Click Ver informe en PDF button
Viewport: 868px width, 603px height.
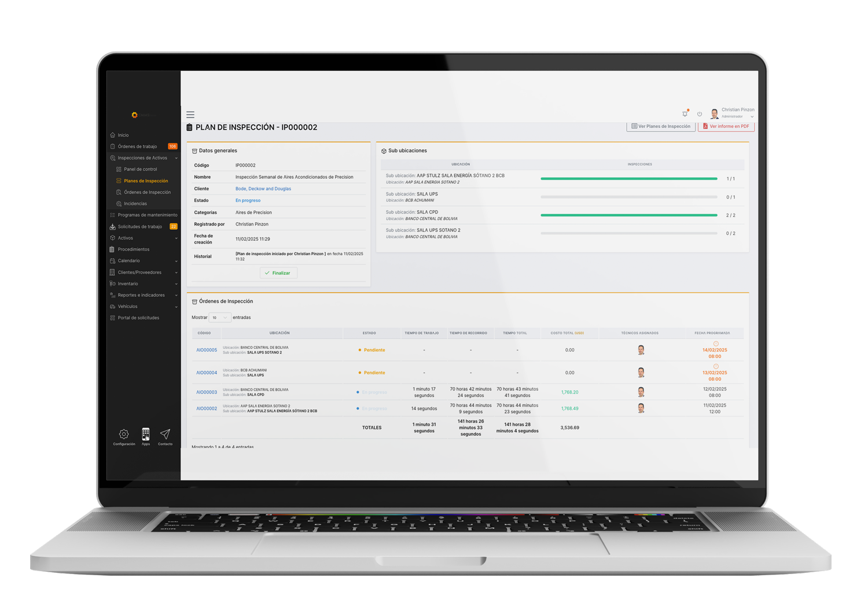(x=726, y=126)
